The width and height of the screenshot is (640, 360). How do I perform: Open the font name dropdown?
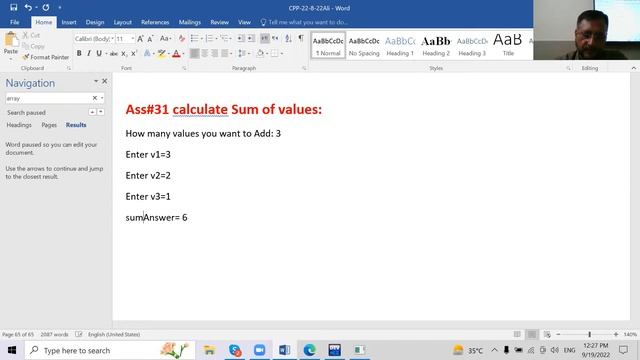point(112,39)
